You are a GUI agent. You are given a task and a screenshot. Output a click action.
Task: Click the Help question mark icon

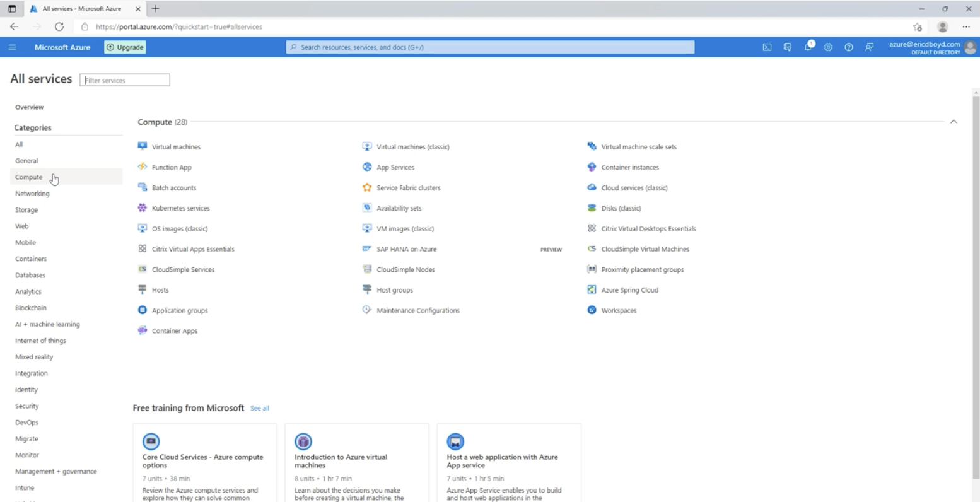click(849, 47)
